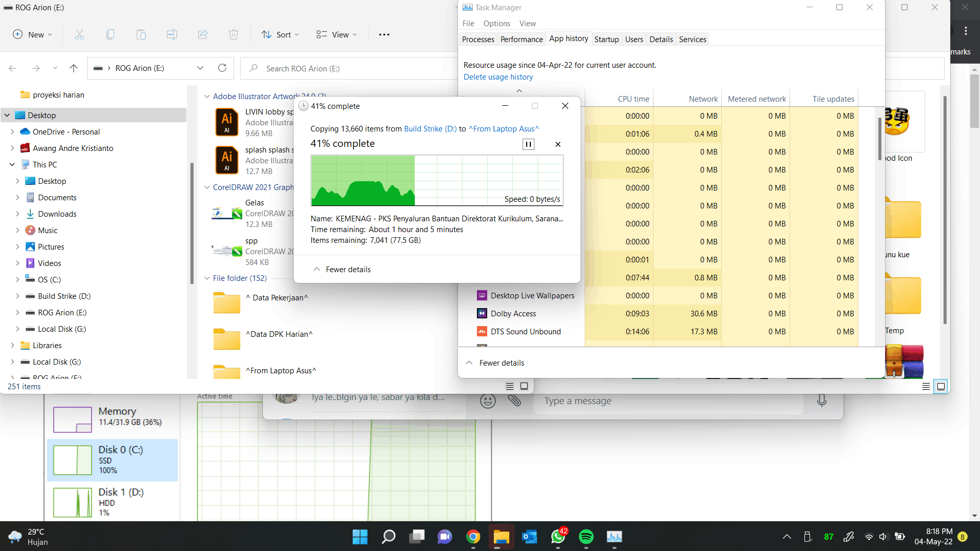Open the Startup tab

[606, 40]
